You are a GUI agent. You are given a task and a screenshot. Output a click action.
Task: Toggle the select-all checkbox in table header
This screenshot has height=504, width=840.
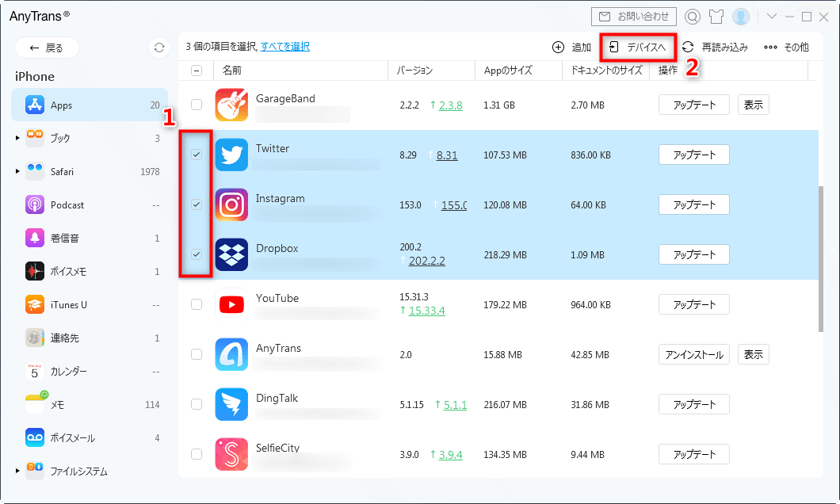(197, 71)
